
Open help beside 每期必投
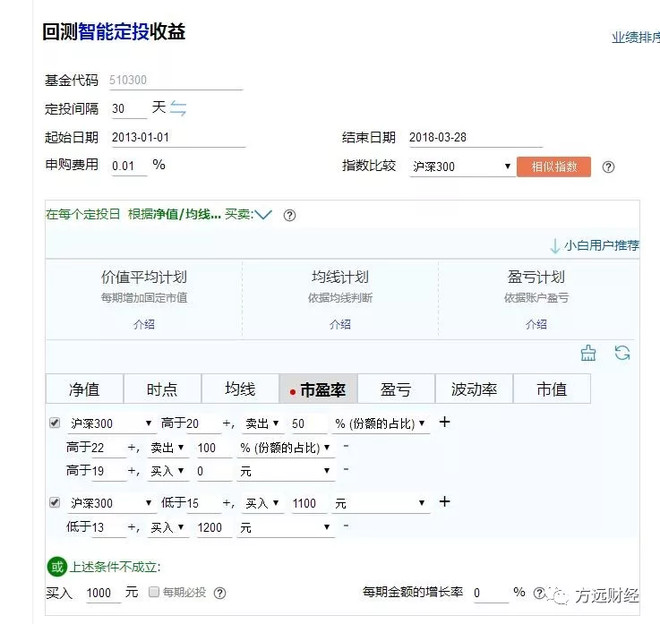(x=220, y=593)
